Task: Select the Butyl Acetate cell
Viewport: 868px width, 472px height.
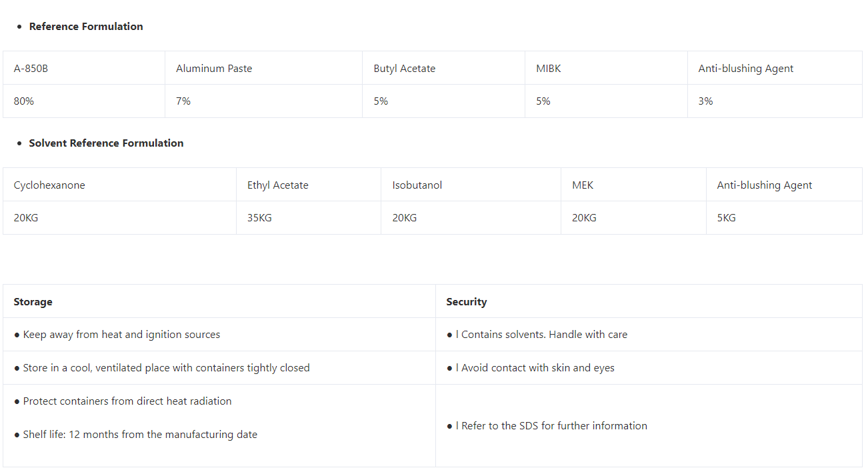Action: click(x=444, y=68)
